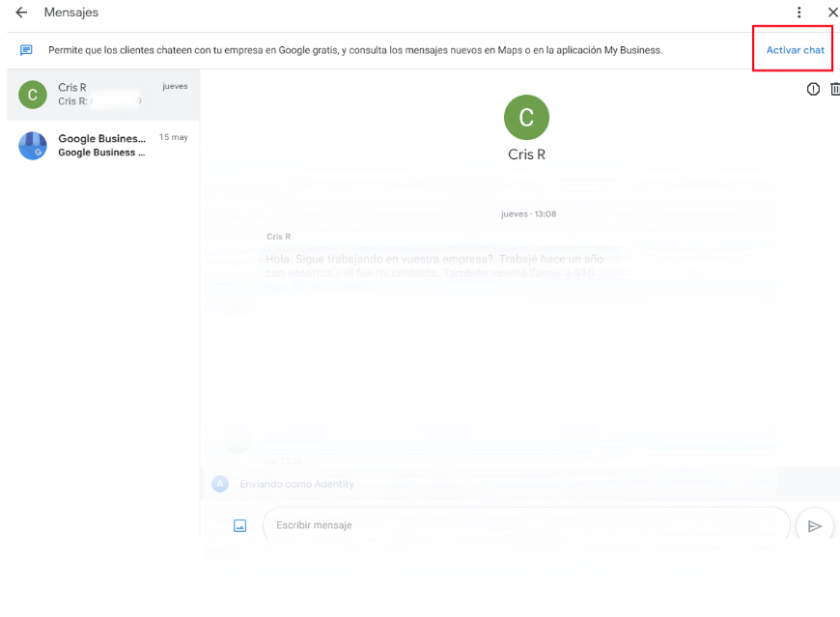Image resolution: width=840 pixels, height=617 pixels.
Task: Click into the Escribir mensaje input field
Action: click(x=526, y=524)
